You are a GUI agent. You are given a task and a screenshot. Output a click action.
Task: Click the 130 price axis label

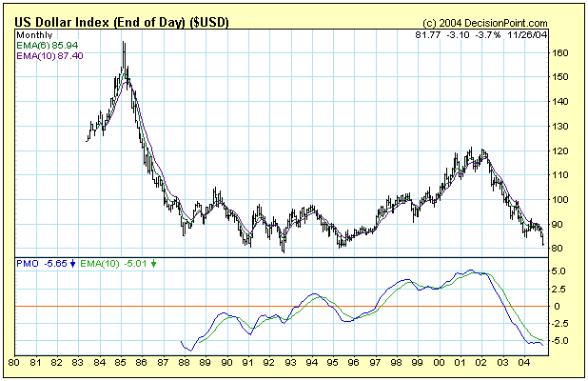pos(560,126)
